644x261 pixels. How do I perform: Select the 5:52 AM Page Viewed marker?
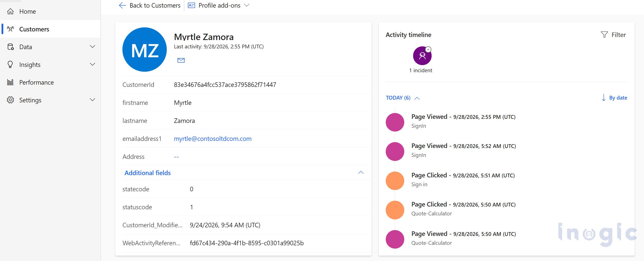coord(395,152)
